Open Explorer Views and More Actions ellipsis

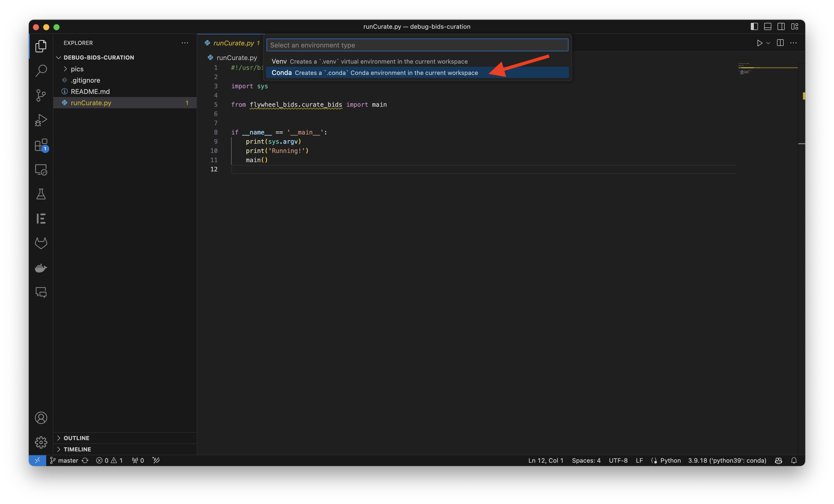pos(185,43)
